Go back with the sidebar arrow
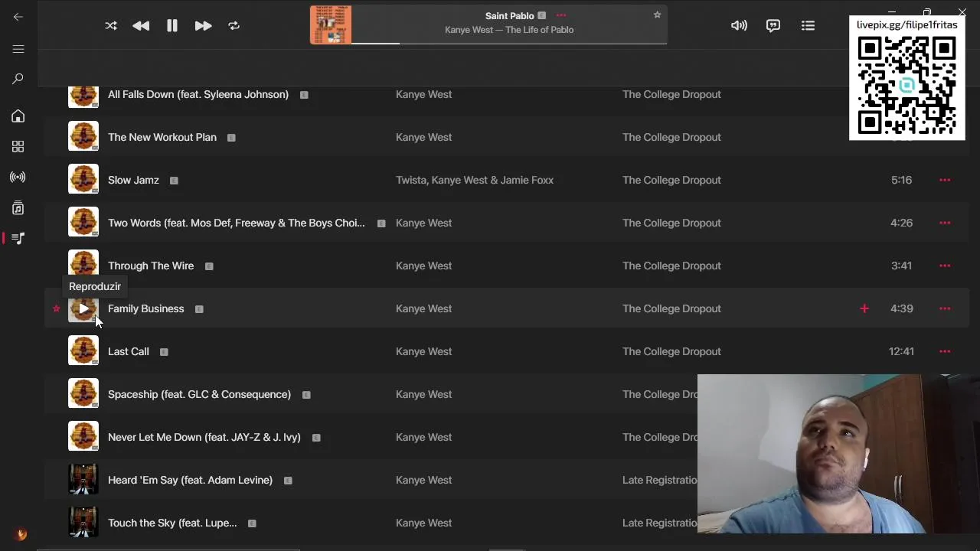980x551 pixels. 18,17
